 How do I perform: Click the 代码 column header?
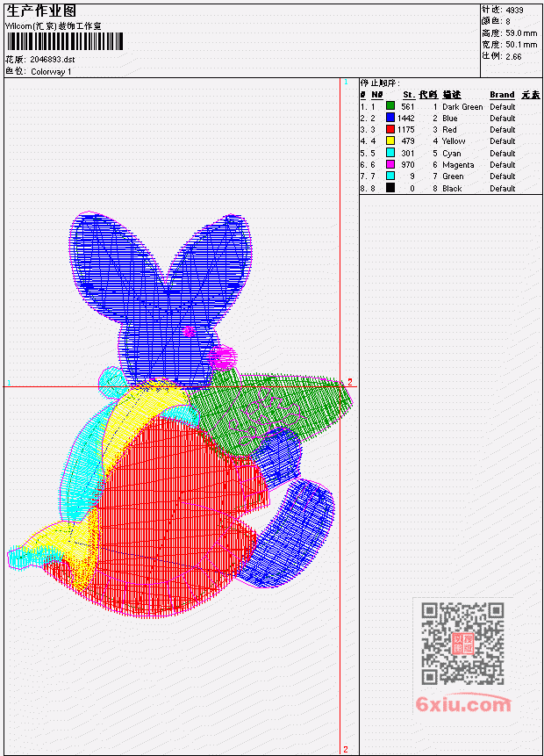428,95
